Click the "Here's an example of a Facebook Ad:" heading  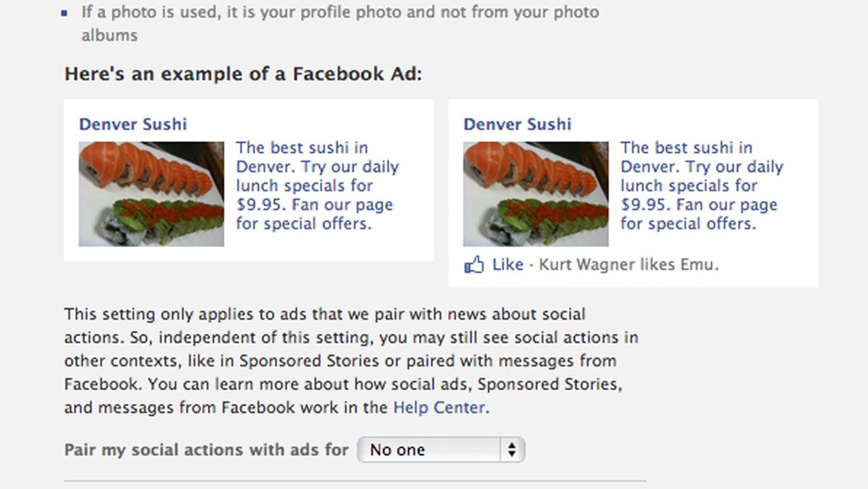point(243,74)
